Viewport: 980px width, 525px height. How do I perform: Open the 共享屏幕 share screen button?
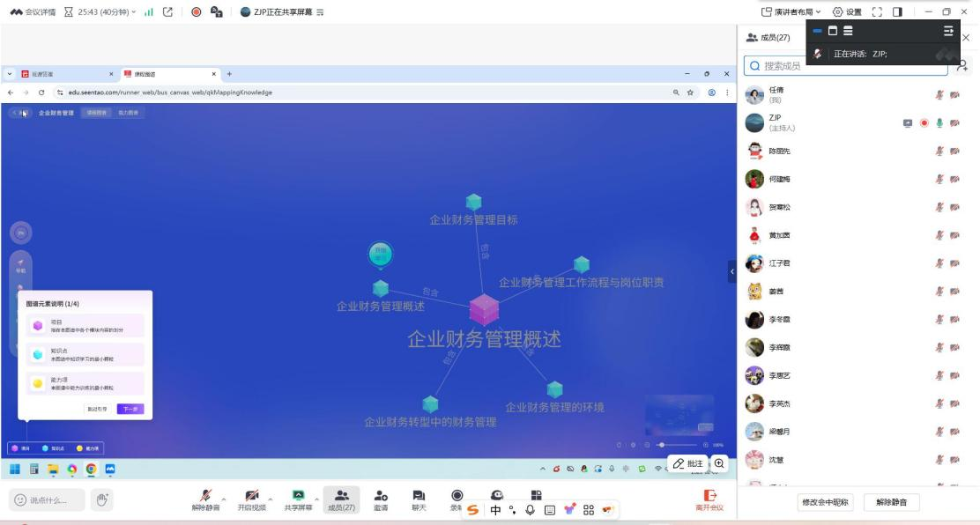coord(298,499)
